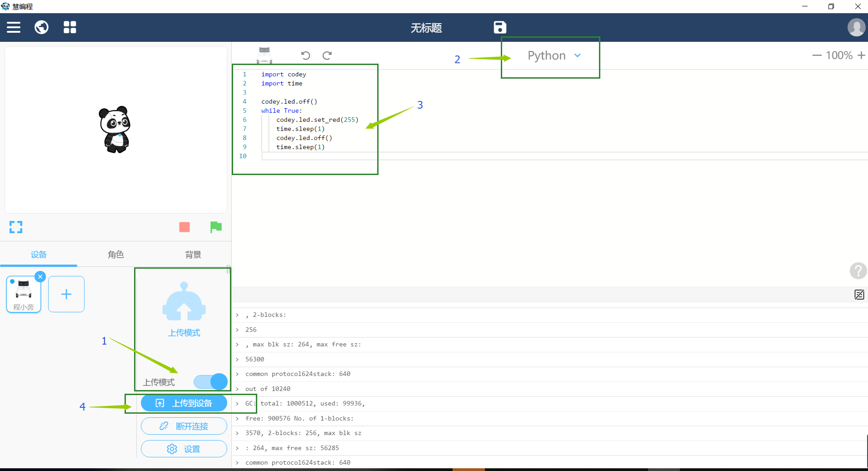The height and width of the screenshot is (471, 868).
Task: Zoom in with the plus next to 100%
Action: coord(861,55)
